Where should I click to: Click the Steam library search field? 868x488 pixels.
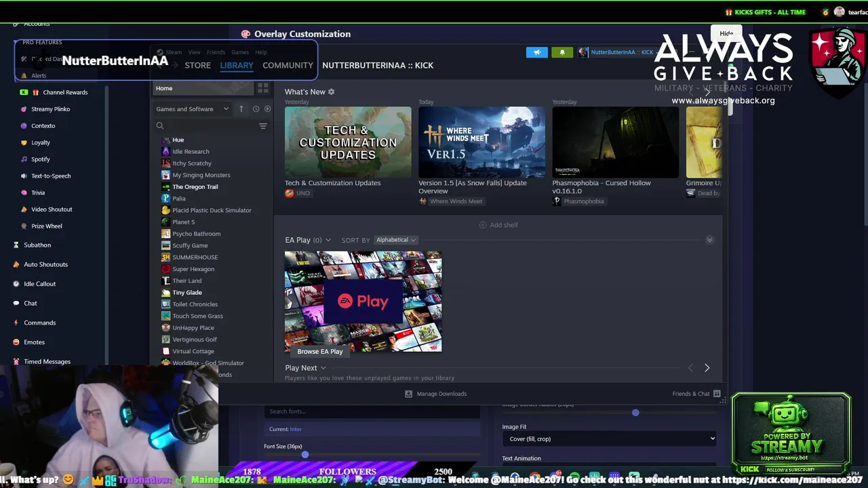pos(205,126)
